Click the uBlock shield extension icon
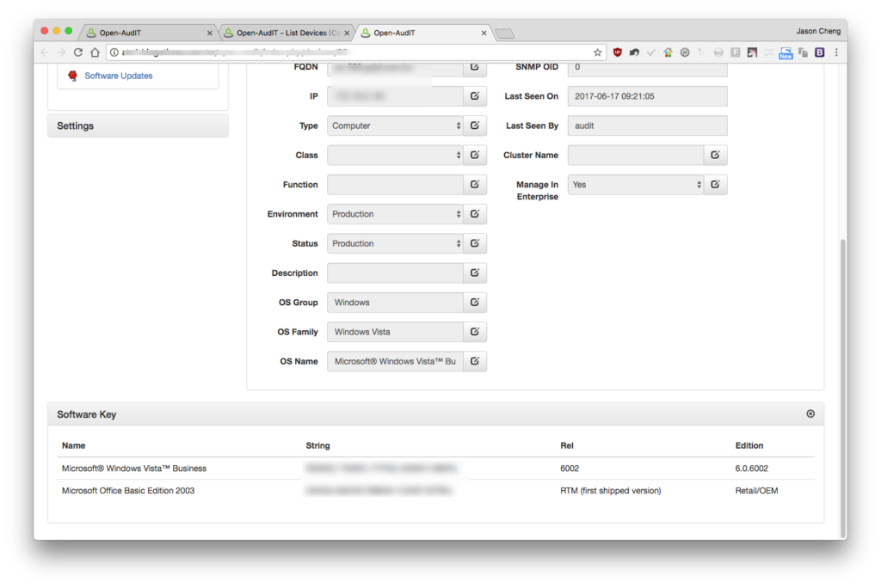This screenshot has width=881, height=588. coord(618,52)
